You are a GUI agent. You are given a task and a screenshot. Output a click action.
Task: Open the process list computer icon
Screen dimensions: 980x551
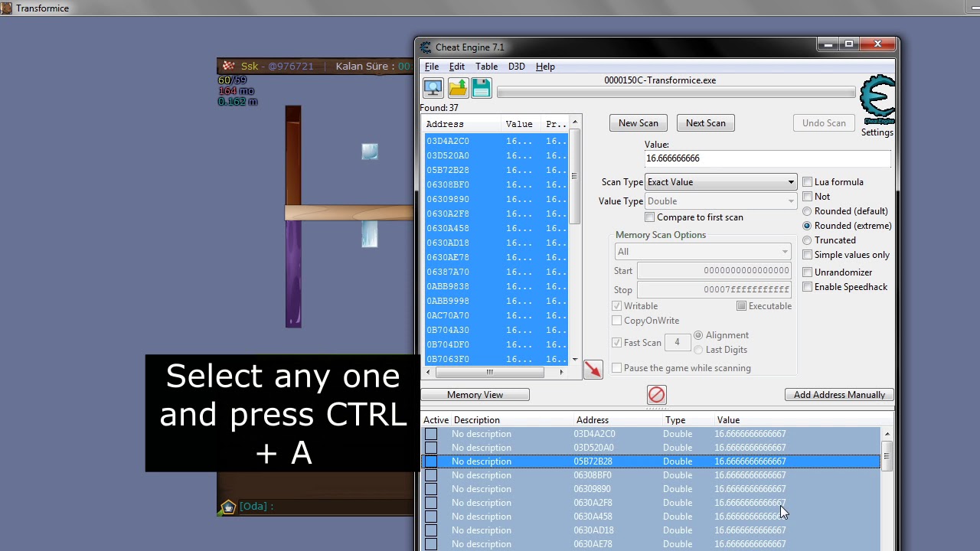pos(433,87)
